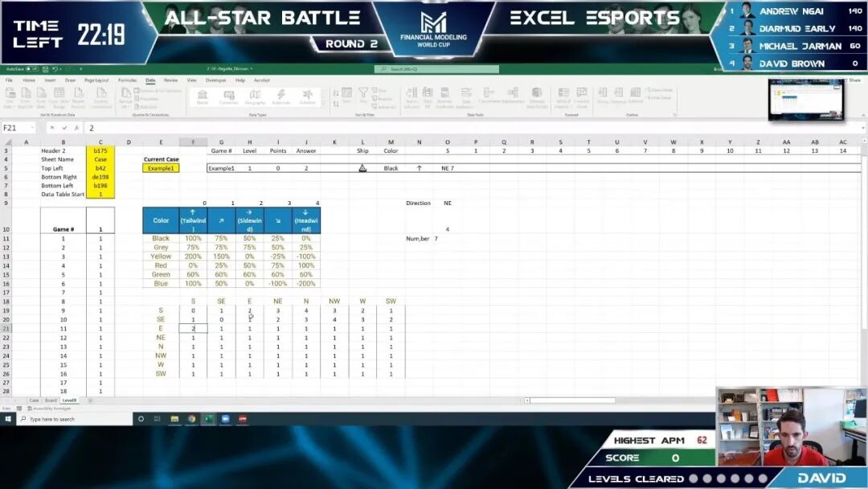868x489 pixels.
Task: Open the File menu
Action: [x=9, y=80]
